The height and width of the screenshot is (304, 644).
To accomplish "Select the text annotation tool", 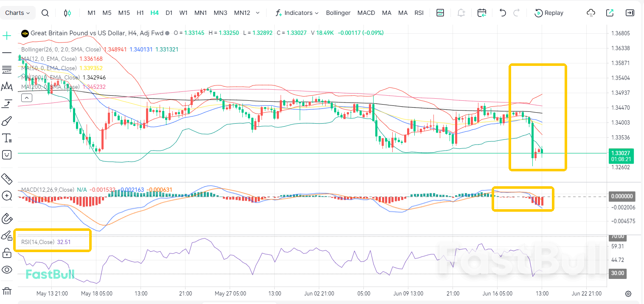I will [7, 138].
